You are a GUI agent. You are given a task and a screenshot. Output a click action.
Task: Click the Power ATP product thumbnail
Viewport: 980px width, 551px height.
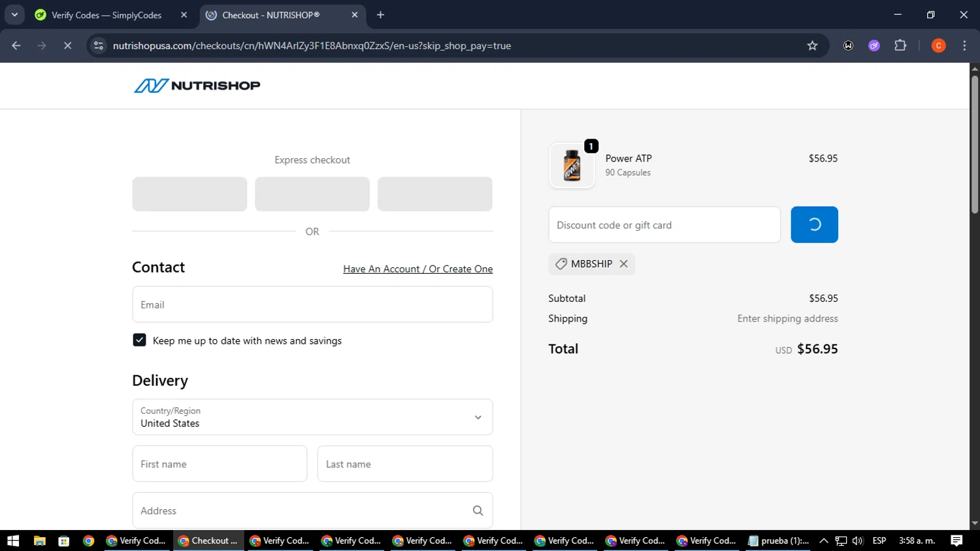[x=572, y=165]
